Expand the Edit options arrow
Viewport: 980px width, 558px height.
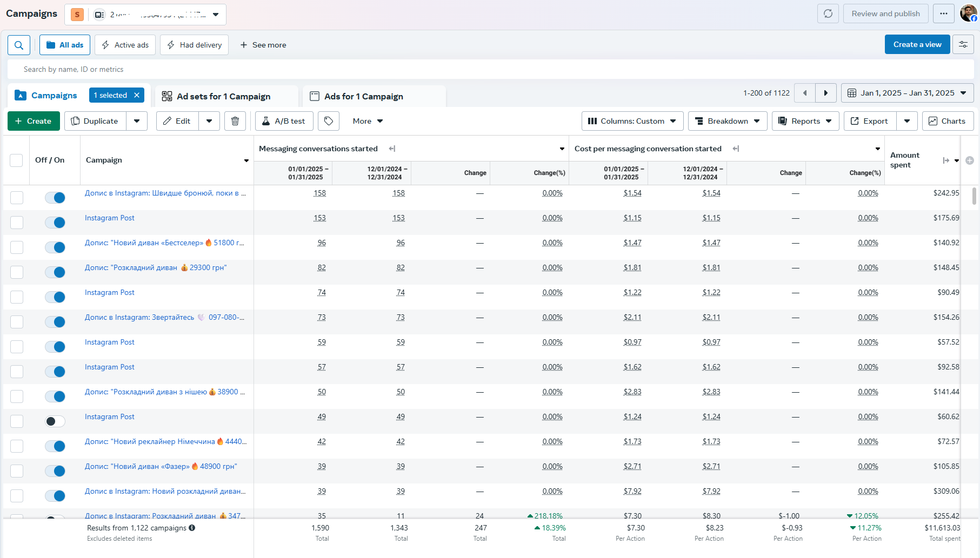[x=209, y=121]
